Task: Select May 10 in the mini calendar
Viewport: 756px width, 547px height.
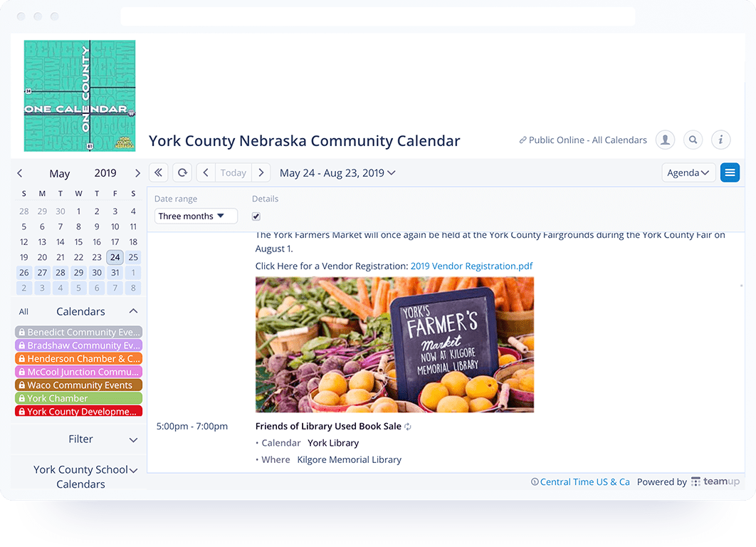Action: coord(115,226)
